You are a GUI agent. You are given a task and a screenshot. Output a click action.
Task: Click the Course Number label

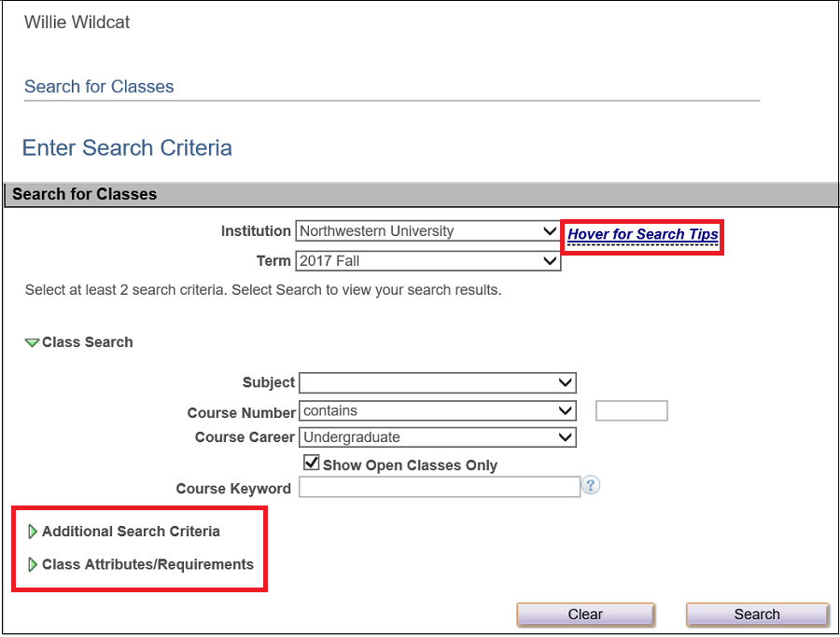242,413
